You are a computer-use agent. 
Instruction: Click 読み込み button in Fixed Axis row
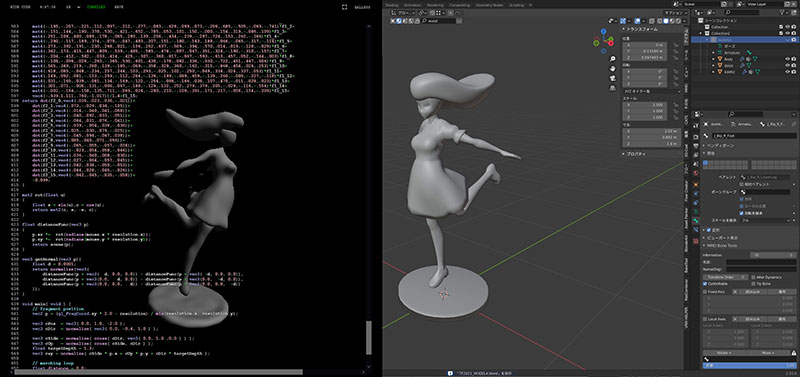click(x=753, y=292)
